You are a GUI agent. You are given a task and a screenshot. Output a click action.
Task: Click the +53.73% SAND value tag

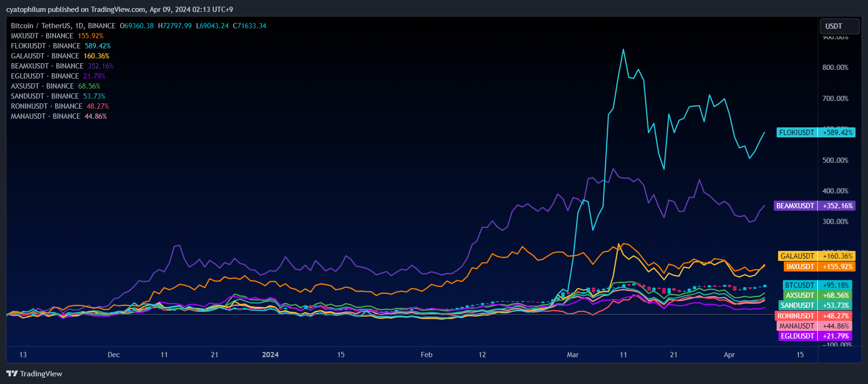click(x=835, y=305)
